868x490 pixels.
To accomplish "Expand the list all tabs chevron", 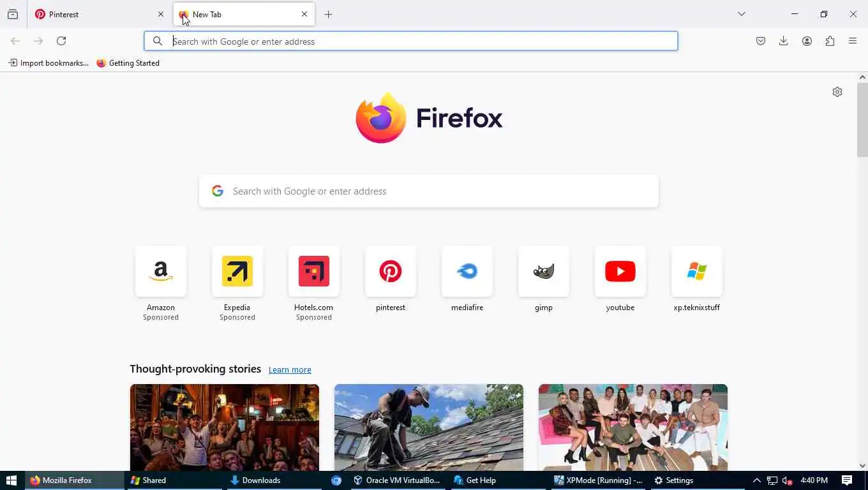I will point(742,14).
